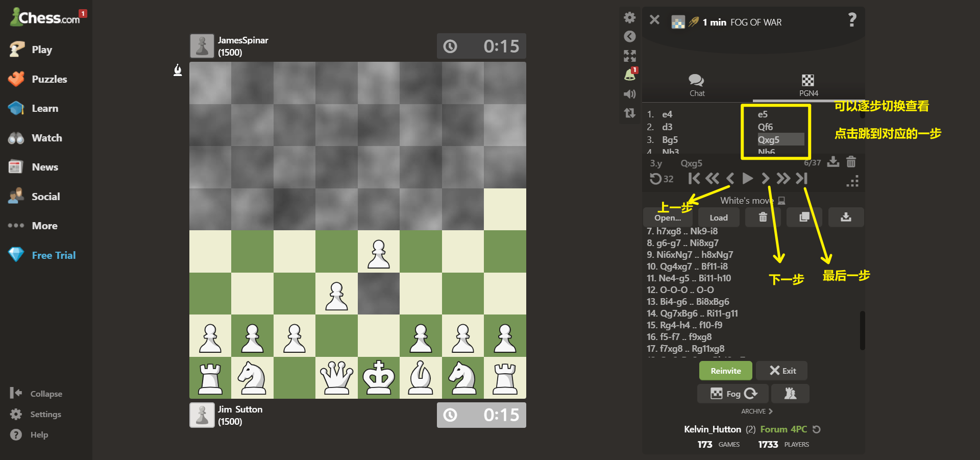This screenshot has height=460, width=980.
Task: Select move e4 in the move list
Action: [x=667, y=114]
